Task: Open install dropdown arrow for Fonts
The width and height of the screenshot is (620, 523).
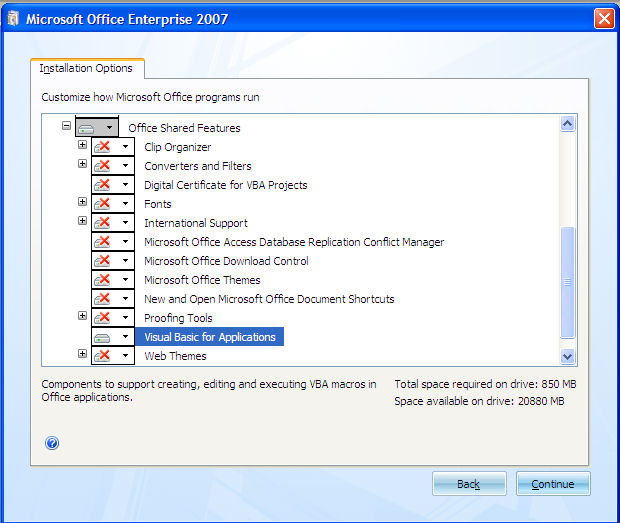Action: (125, 204)
